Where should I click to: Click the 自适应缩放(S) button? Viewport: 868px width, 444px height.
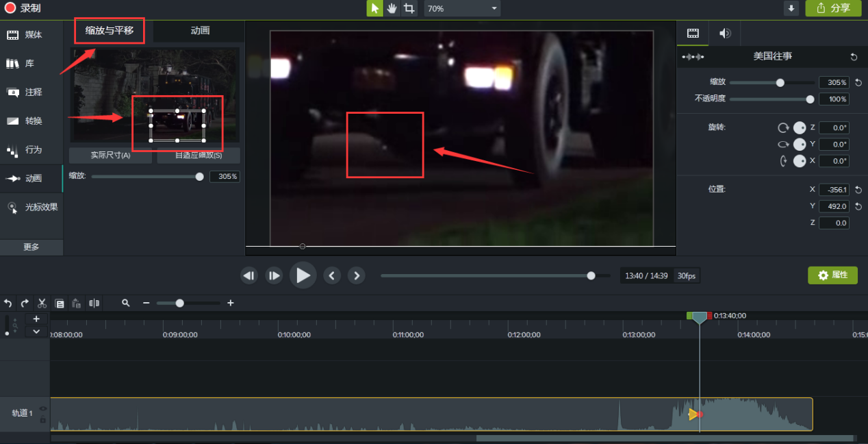pyautogui.click(x=199, y=155)
